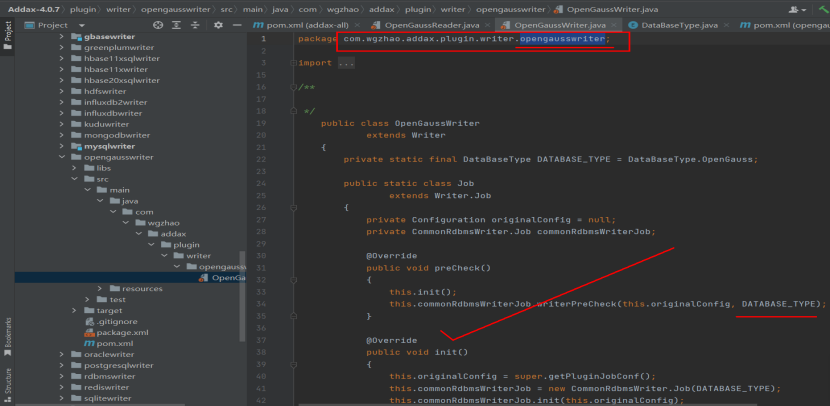Screen dimensions: 830x406
Task: Expand the oraclewriter folder
Action: (61, 354)
